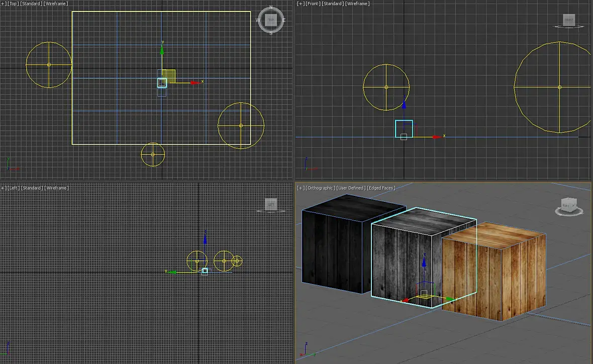Select the green Y-axis arrow in Top viewport
The image size is (593, 364).
[x=162, y=50]
